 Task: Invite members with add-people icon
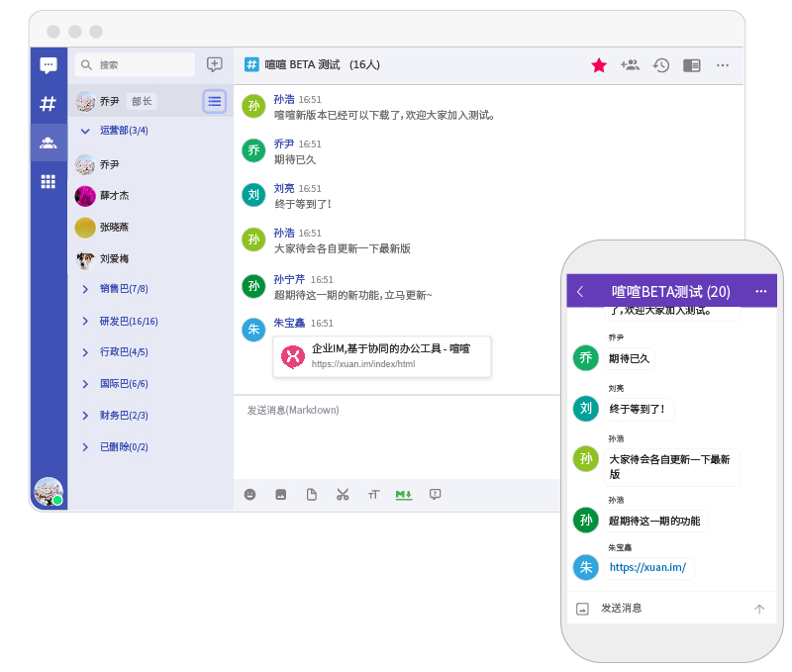[630, 65]
